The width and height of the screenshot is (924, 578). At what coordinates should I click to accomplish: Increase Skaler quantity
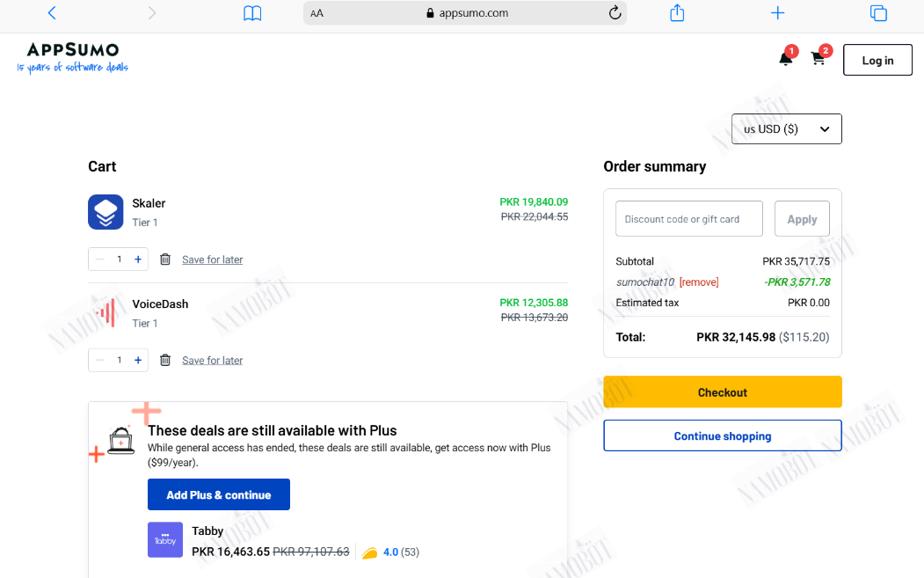pyautogui.click(x=138, y=260)
